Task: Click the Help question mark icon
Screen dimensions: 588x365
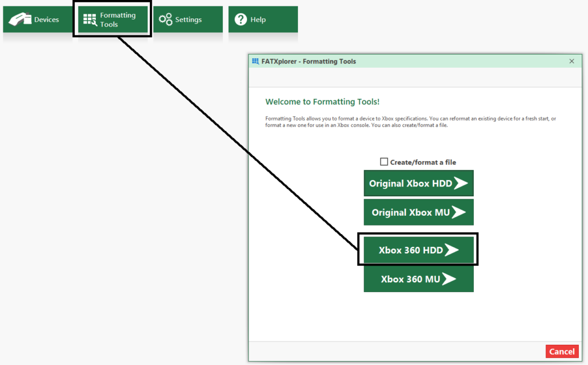Action: (x=241, y=19)
